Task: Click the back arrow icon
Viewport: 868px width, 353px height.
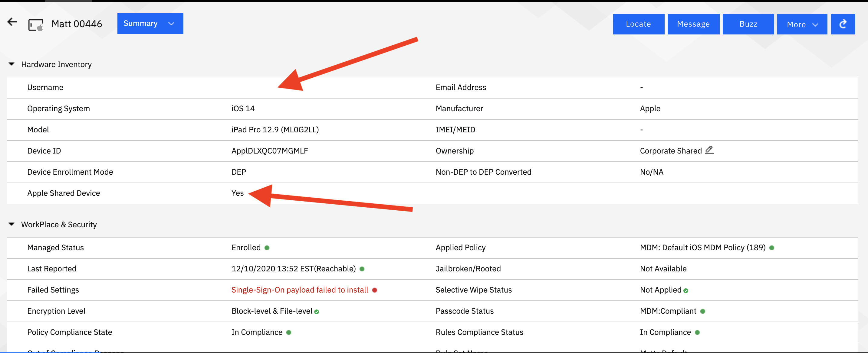Action: (x=12, y=22)
